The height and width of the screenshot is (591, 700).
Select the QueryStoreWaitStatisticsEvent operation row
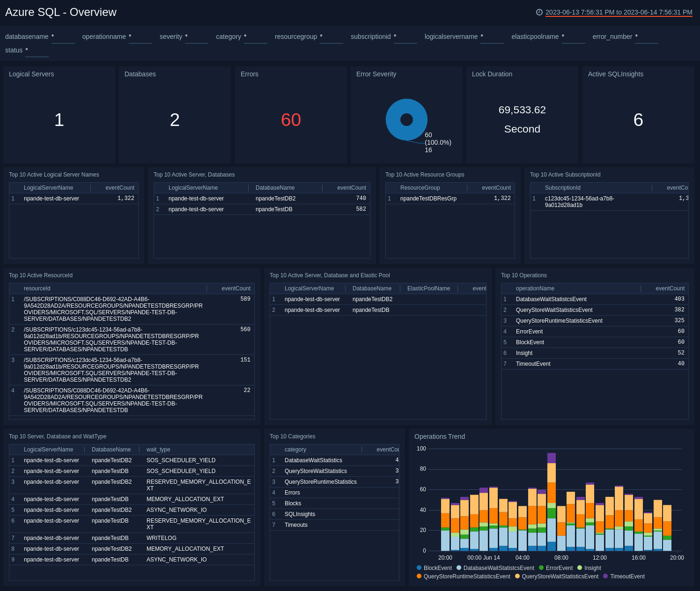tap(595, 310)
